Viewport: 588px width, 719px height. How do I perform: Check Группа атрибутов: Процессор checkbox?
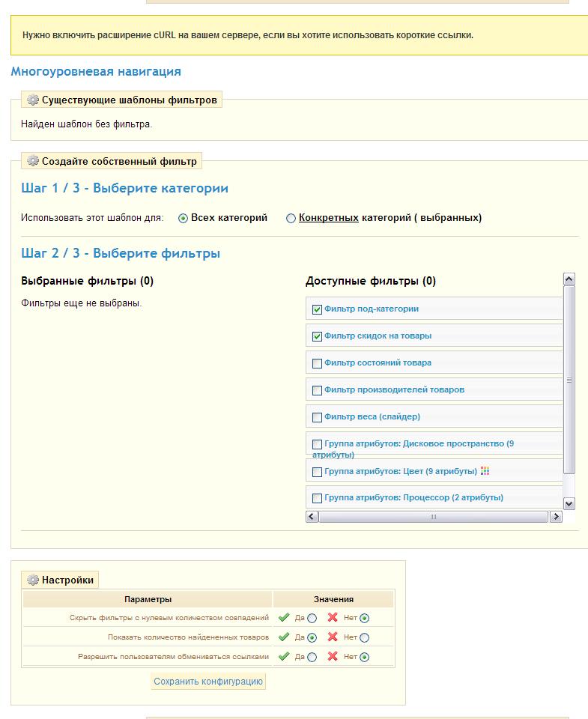[x=317, y=499]
